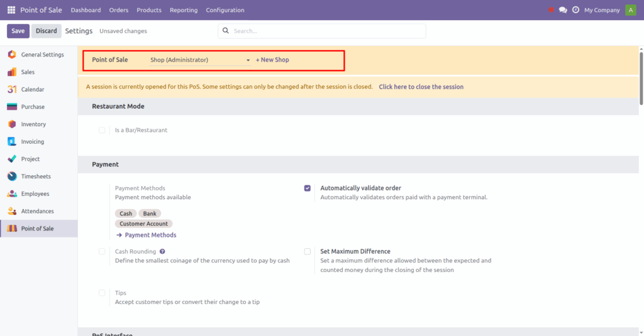Viewport: 644px width, 336px height.
Task: Click the green user avatar icon
Action: [630, 10]
